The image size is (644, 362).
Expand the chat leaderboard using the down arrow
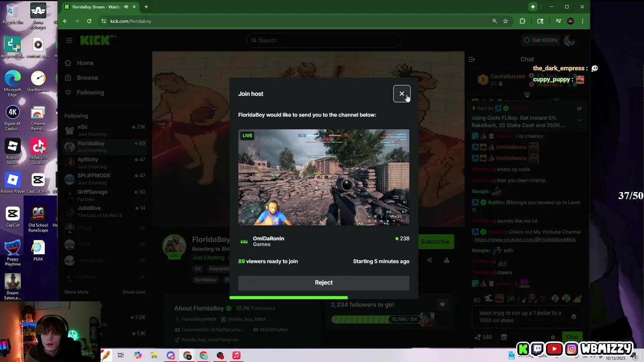click(527, 95)
